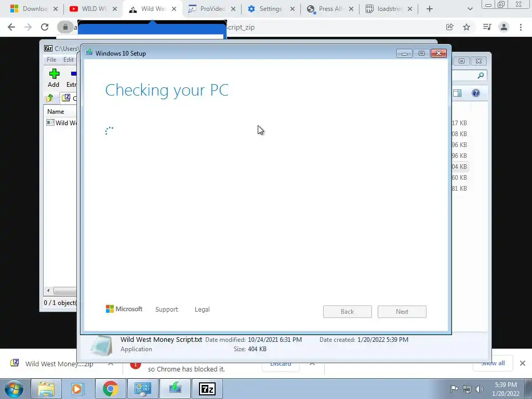Click 7-Zip taskbar icon
Image resolution: width=532 pixels, height=399 pixels.
pos(207,389)
